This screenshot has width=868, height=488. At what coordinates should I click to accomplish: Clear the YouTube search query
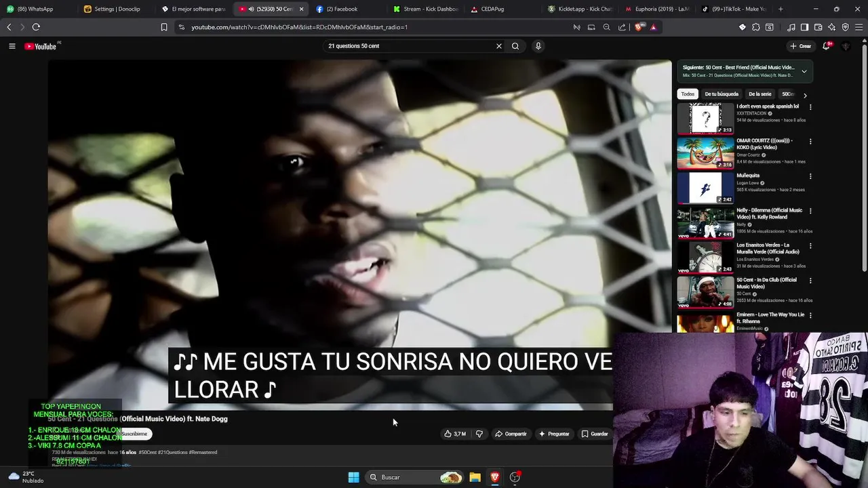[x=498, y=46]
